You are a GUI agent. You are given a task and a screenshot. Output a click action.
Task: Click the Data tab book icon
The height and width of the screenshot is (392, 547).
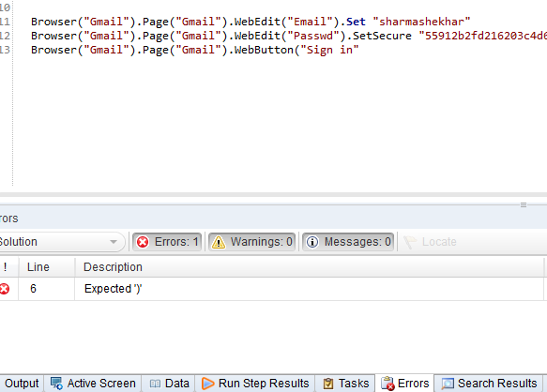155,384
